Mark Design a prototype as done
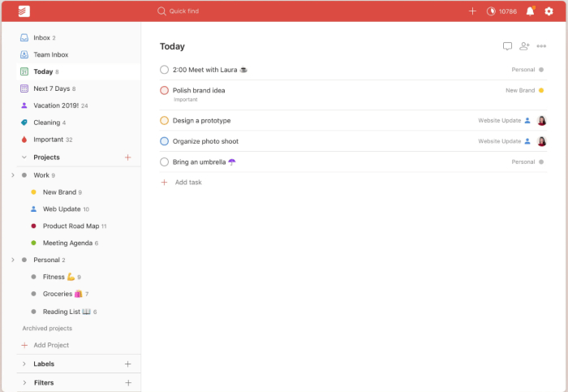This screenshot has width=568, height=392. 165,121
